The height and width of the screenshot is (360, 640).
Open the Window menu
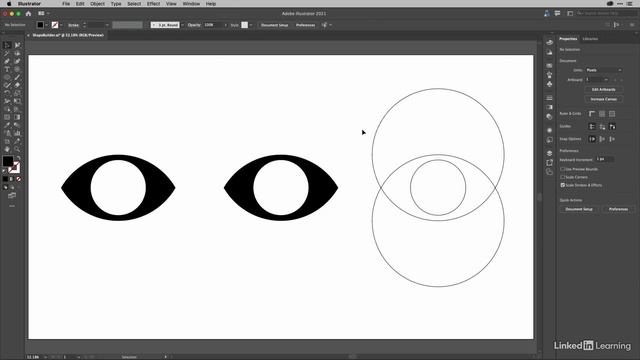tap(191, 4)
